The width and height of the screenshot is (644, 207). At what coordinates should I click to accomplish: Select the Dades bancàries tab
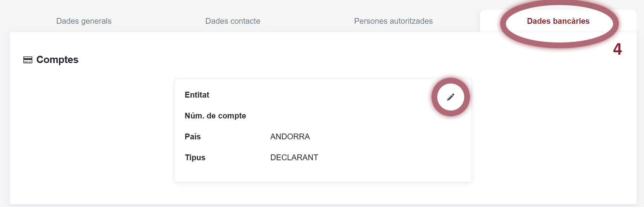558,21
